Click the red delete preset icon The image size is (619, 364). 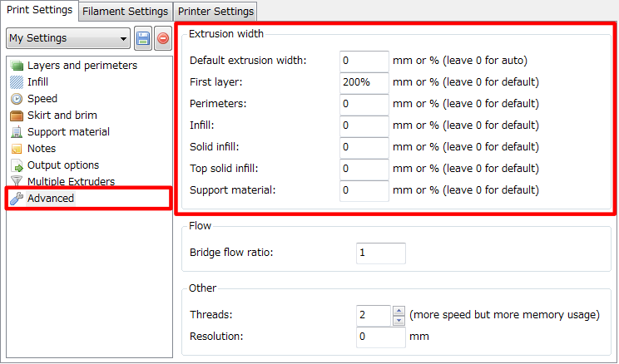click(163, 38)
